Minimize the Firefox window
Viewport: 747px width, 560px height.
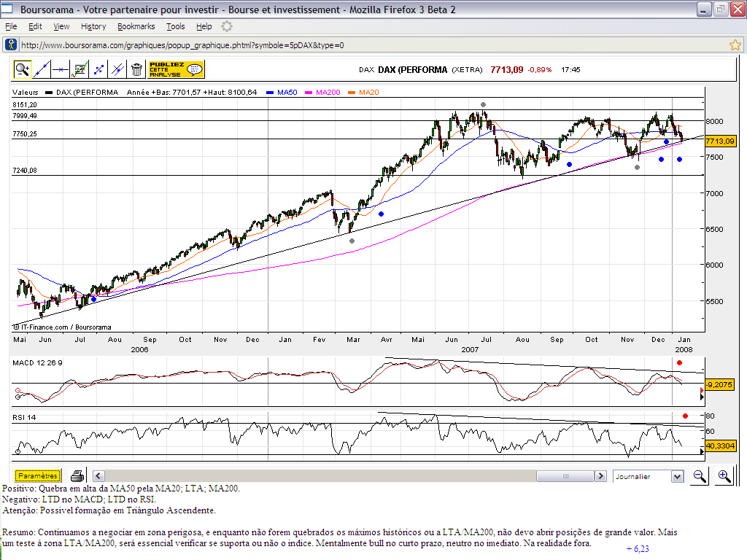click(704, 9)
